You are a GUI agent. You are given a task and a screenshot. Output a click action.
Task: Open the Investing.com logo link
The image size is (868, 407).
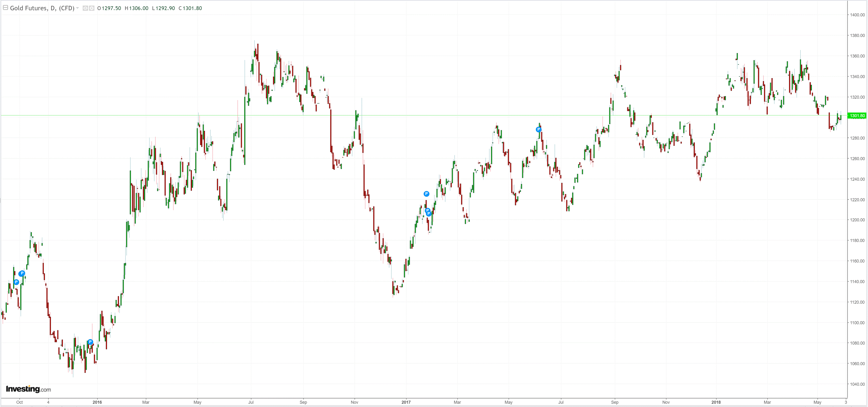click(x=28, y=389)
